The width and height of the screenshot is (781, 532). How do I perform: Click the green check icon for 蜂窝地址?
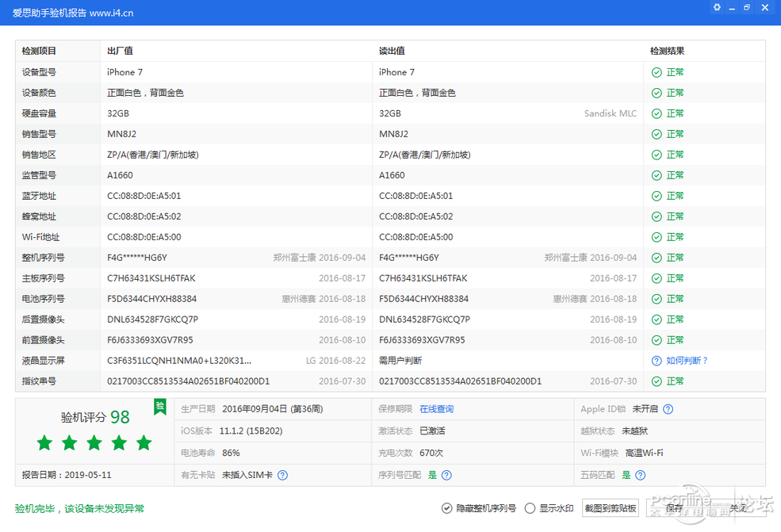[x=657, y=216]
